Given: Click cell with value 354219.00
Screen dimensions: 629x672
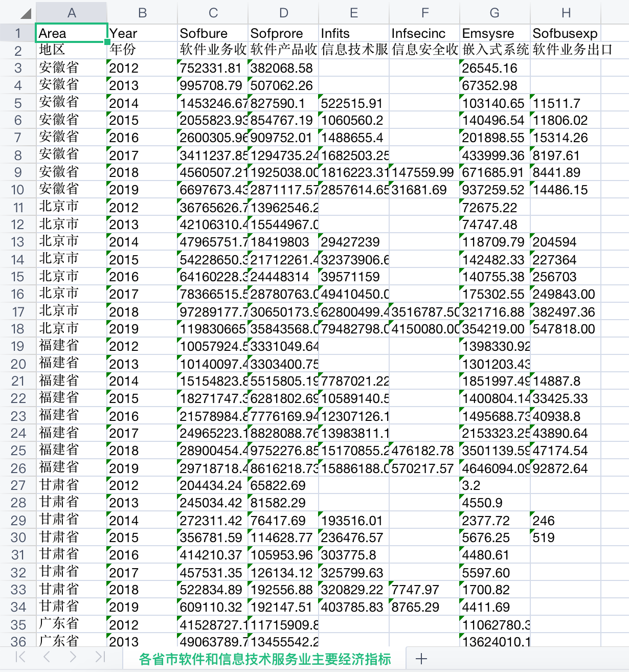Looking at the screenshot, I should point(495,329).
